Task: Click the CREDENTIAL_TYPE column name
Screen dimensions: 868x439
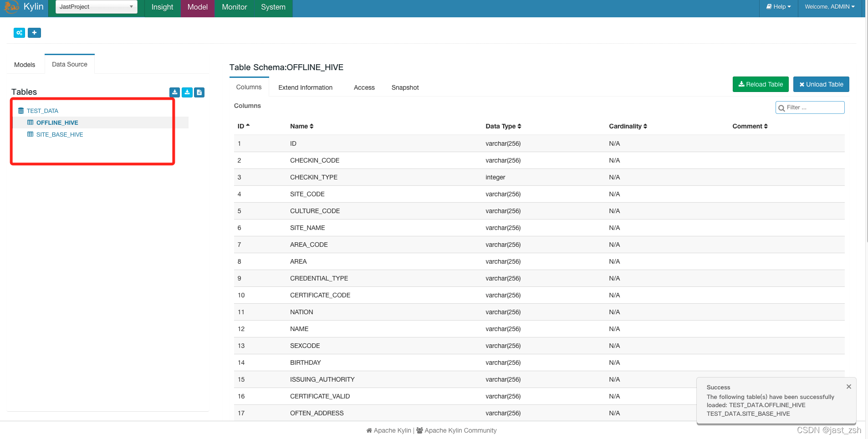Action: click(x=319, y=278)
